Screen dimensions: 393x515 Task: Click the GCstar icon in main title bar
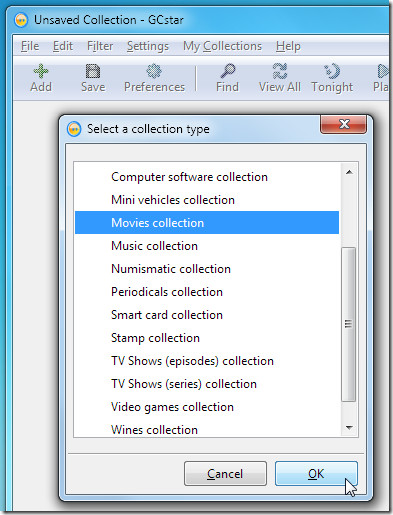coord(21,20)
